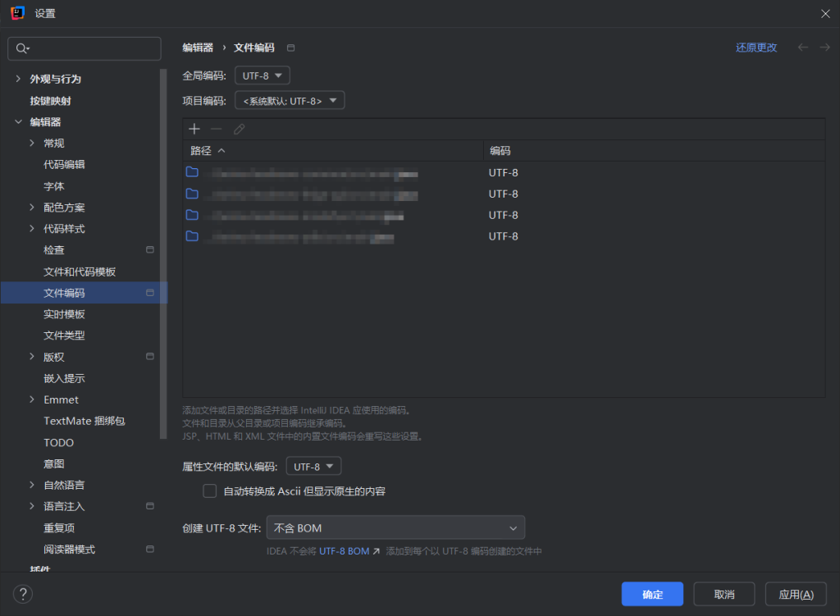The image size is (840, 616).
Task: Open the 全局编码 UTF-8 dropdown
Action: pos(262,75)
